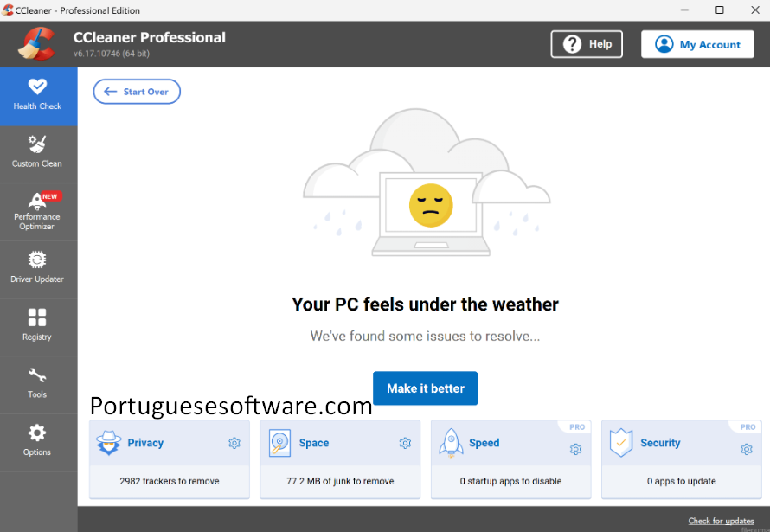The width and height of the screenshot is (770, 532).
Task: Click 'We've found some issues to resolve' text
Action: pyautogui.click(x=426, y=337)
